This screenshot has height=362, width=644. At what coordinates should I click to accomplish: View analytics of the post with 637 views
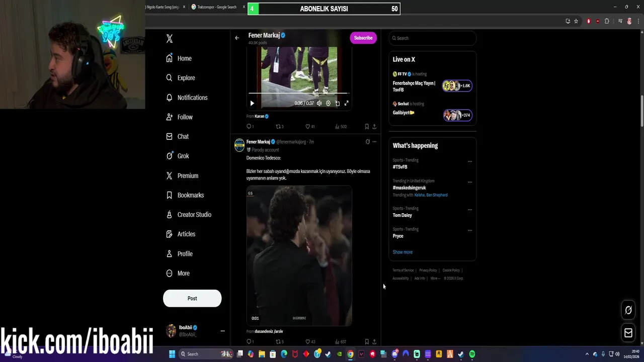pos(341,342)
